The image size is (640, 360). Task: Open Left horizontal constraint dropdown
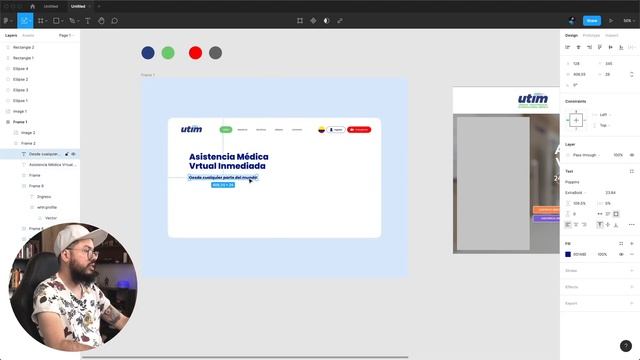[x=605, y=115]
